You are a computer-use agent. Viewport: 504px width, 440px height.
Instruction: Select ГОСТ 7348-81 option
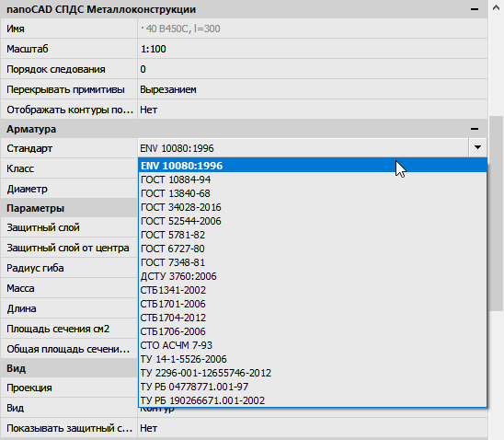313,262
